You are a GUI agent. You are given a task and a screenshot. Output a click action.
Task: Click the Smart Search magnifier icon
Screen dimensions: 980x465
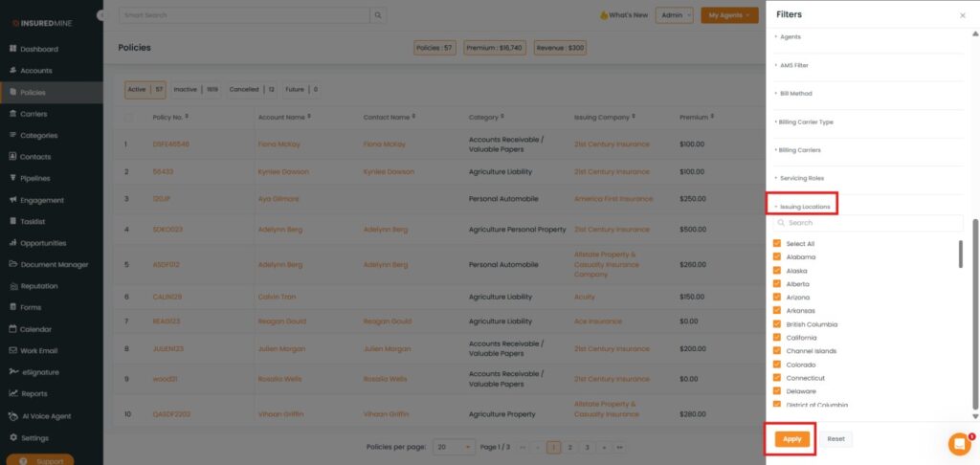379,15
